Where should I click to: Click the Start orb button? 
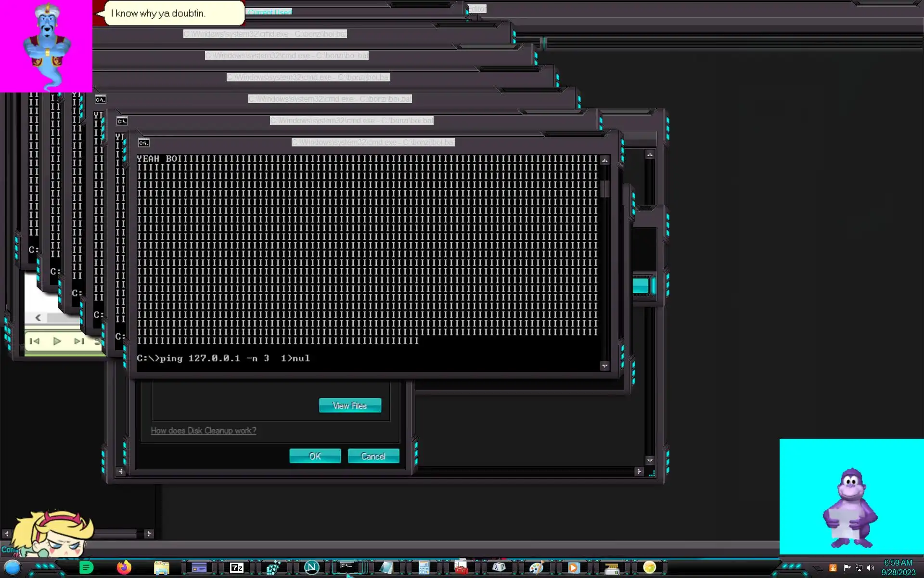13,567
